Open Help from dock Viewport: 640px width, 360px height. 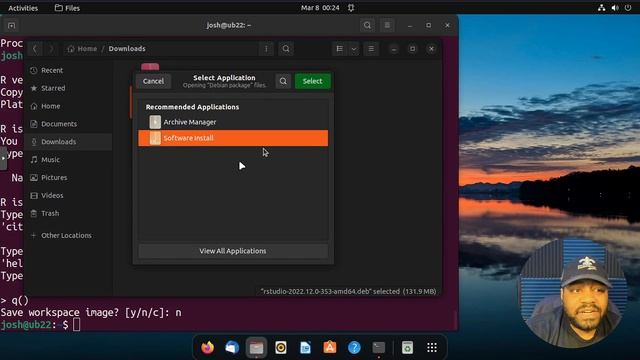[354, 348]
